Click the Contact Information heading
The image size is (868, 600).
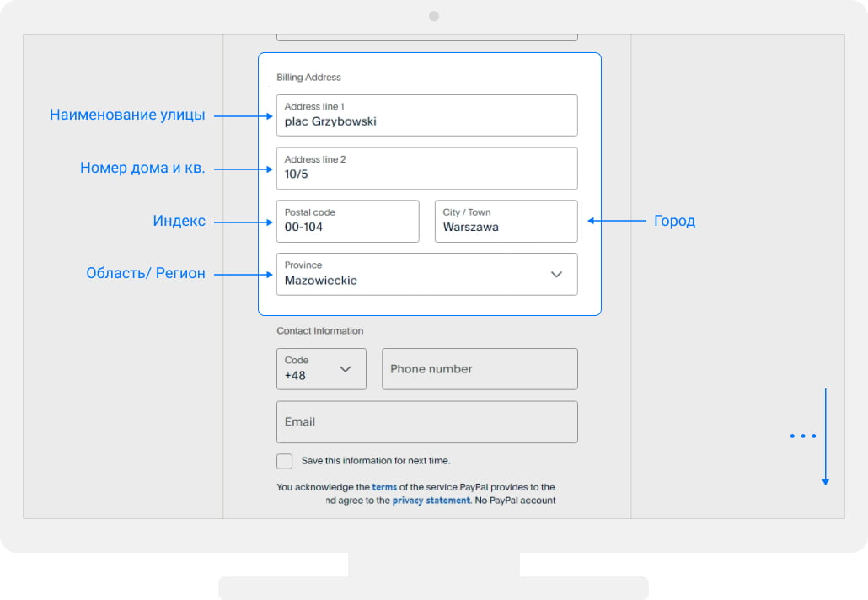[320, 331]
